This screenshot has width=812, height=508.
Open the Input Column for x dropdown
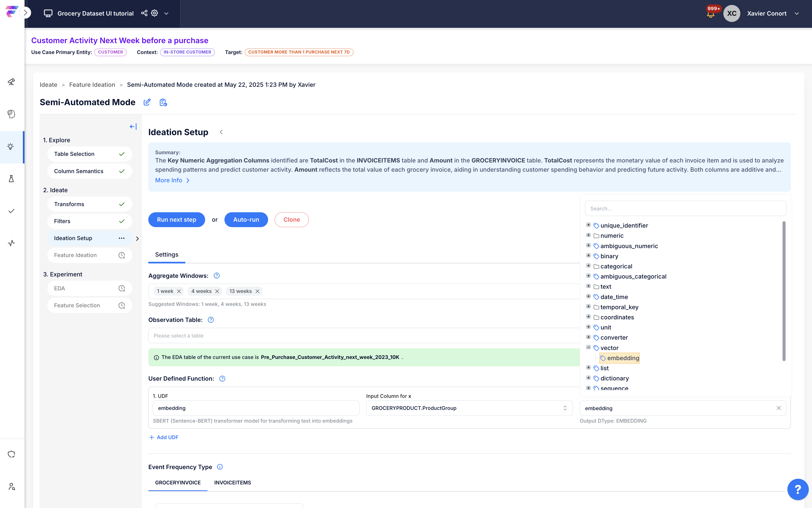pos(469,408)
